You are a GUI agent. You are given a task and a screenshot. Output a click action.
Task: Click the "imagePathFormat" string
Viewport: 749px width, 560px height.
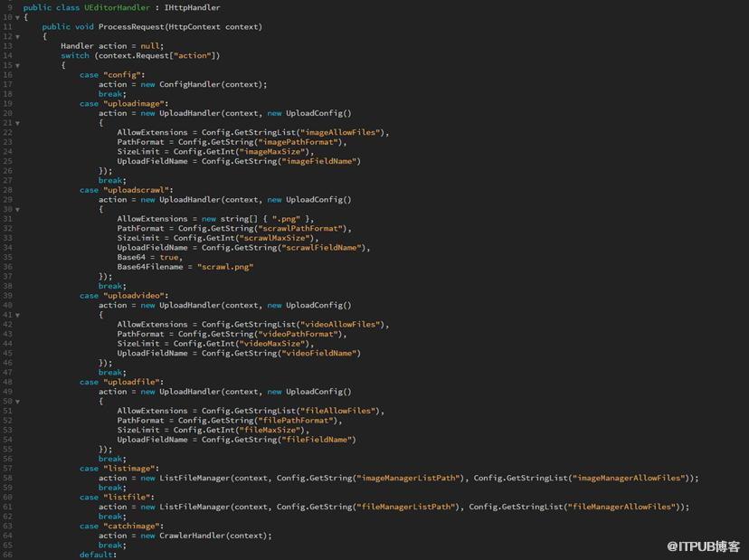300,142
